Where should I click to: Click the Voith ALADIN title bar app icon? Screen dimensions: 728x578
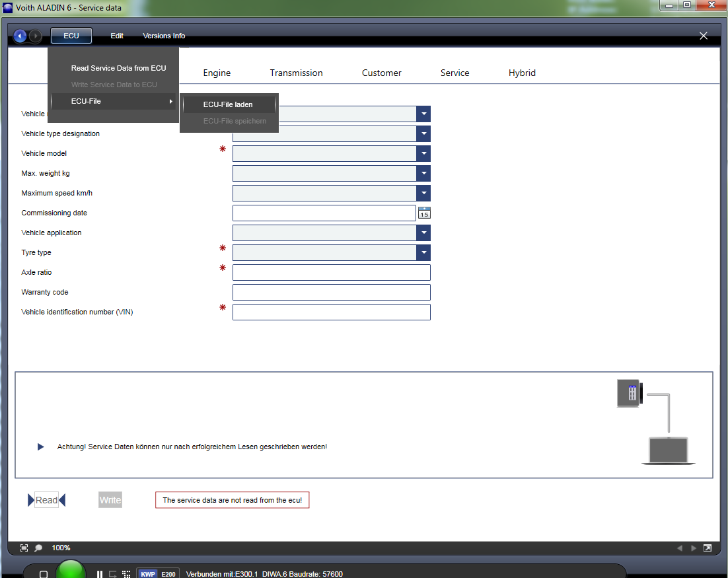[7, 7]
